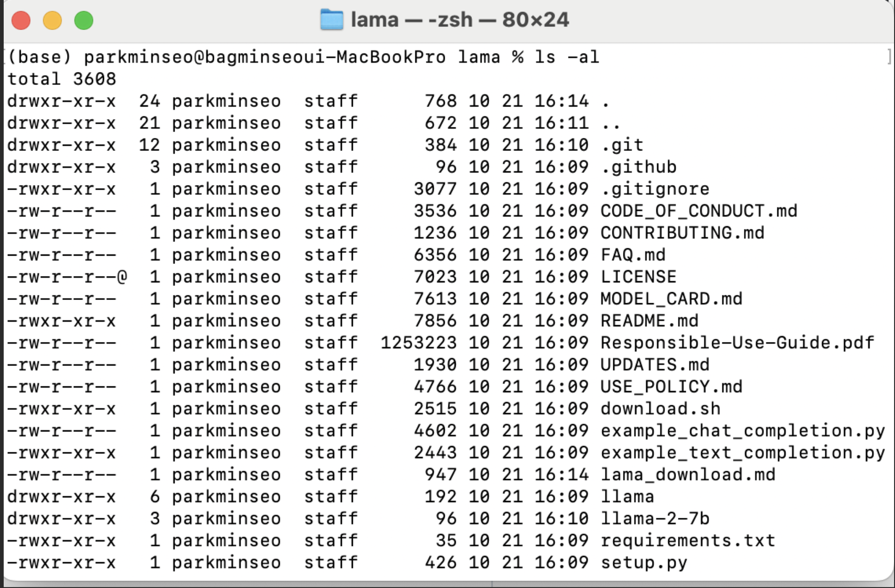Click the "total 3608" line
This screenshot has width=895, height=588.
pyautogui.click(x=61, y=79)
